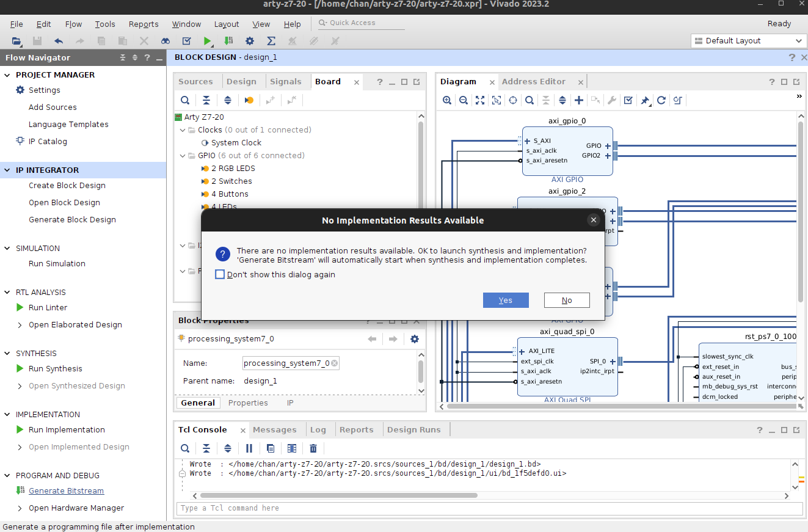The width and height of the screenshot is (808, 532).
Task: Click No in the dialog
Action: click(567, 301)
